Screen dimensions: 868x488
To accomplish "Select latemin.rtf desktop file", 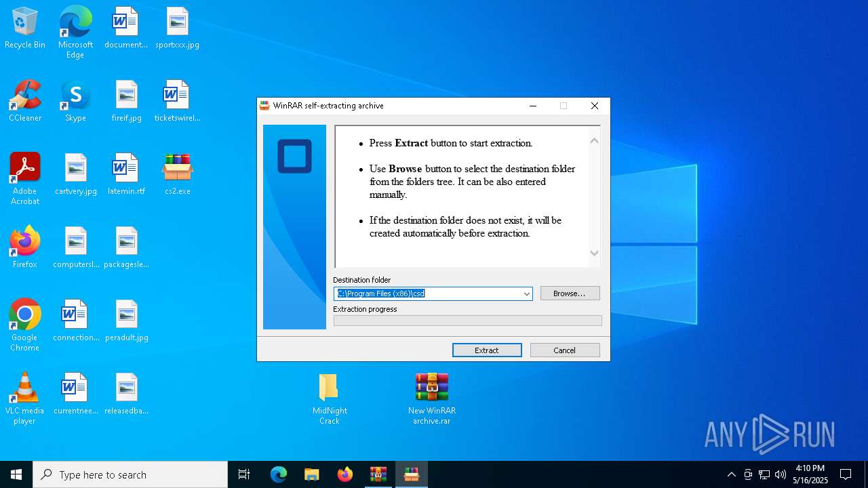I will coord(126,175).
